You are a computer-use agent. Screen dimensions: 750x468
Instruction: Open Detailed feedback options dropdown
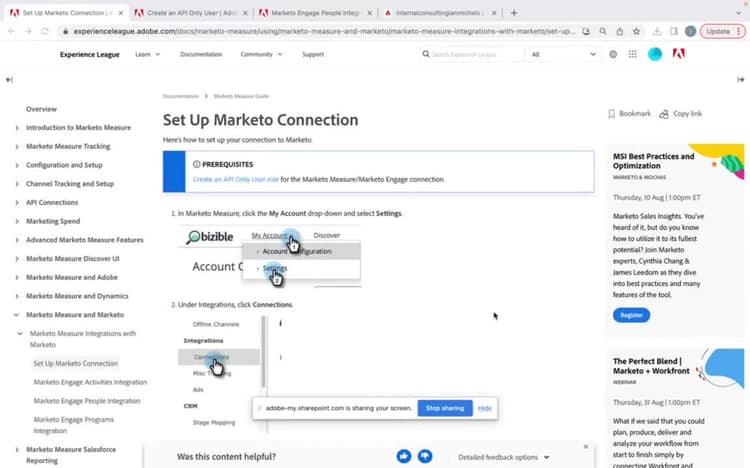[x=503, y=457]
